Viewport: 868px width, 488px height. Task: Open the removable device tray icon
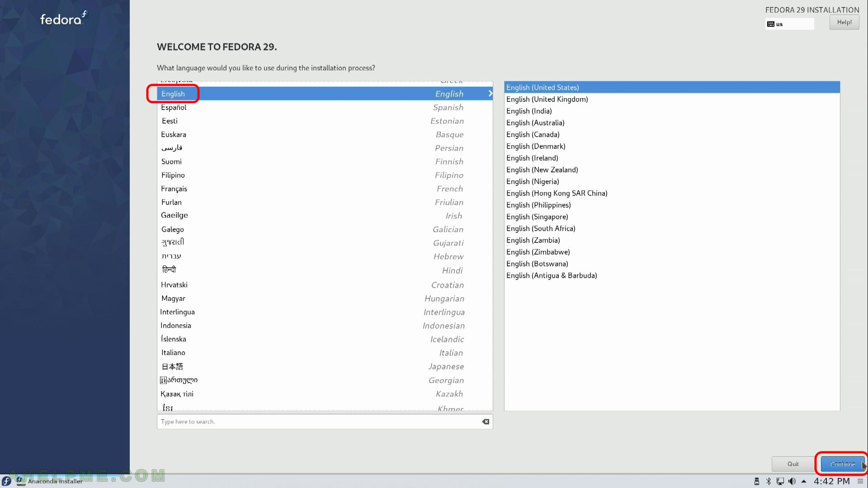756,482
